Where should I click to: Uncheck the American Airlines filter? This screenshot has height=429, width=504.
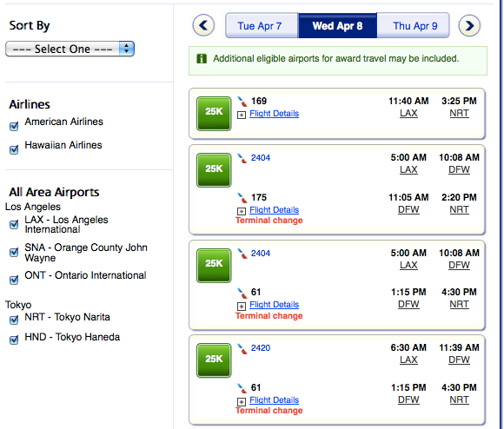[x=14, y=126]
